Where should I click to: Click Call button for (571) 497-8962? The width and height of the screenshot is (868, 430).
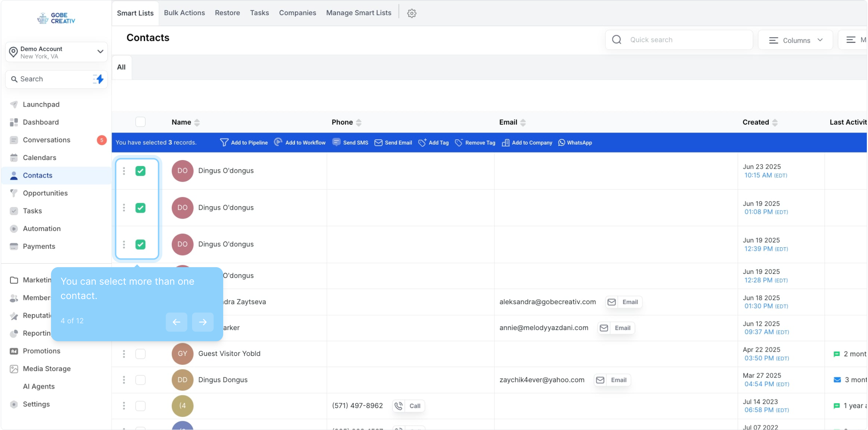409,406
